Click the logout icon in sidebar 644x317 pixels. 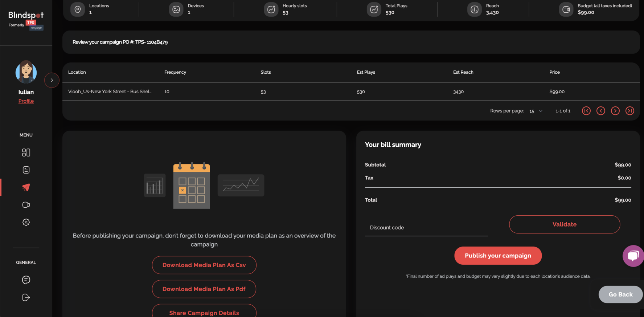click(26, 297)
